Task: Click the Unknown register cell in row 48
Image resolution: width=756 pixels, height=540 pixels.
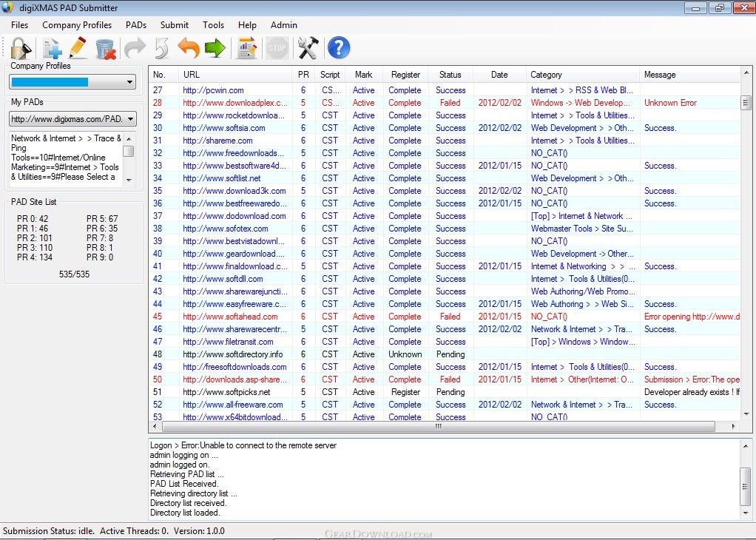Action: pyautogui.click(x=405, y=354)
